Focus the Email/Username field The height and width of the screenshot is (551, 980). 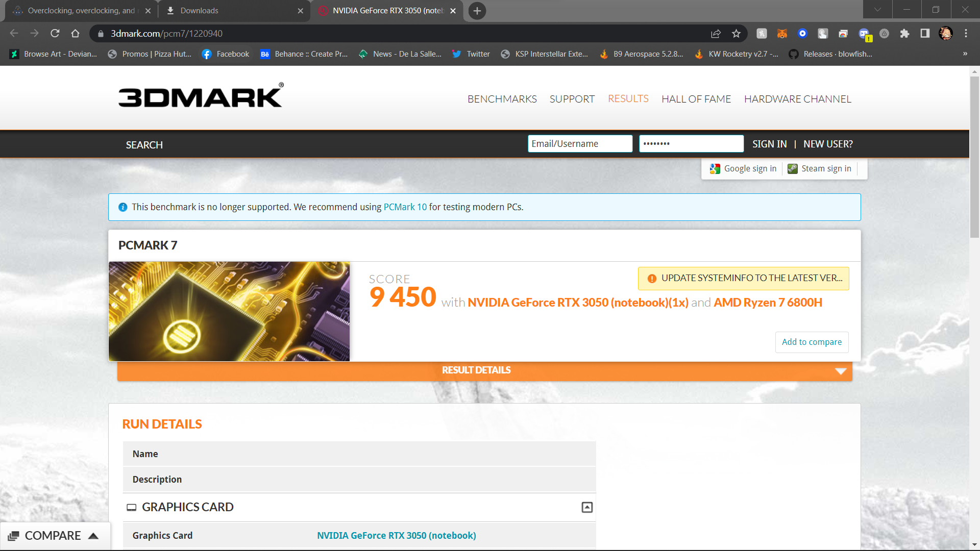[580, 144]
